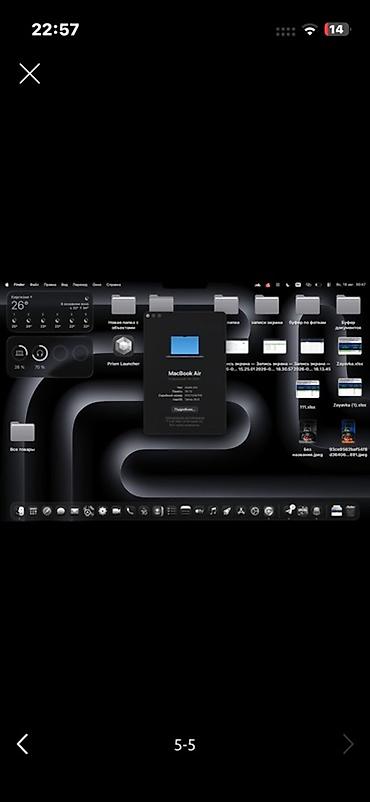Click the MacBook Air laptop image
This screenshot has height=802, width=370.
coord(185,346)
